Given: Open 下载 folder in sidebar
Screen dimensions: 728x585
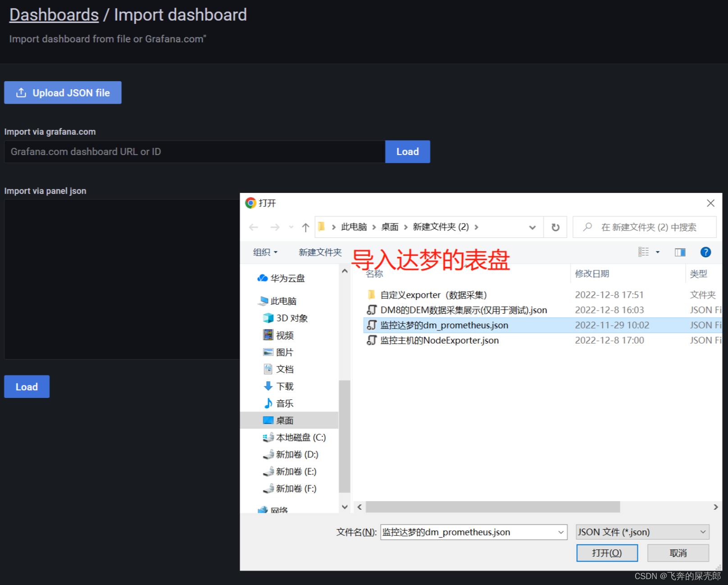Looking at the screenshot, I should point(278,386).
